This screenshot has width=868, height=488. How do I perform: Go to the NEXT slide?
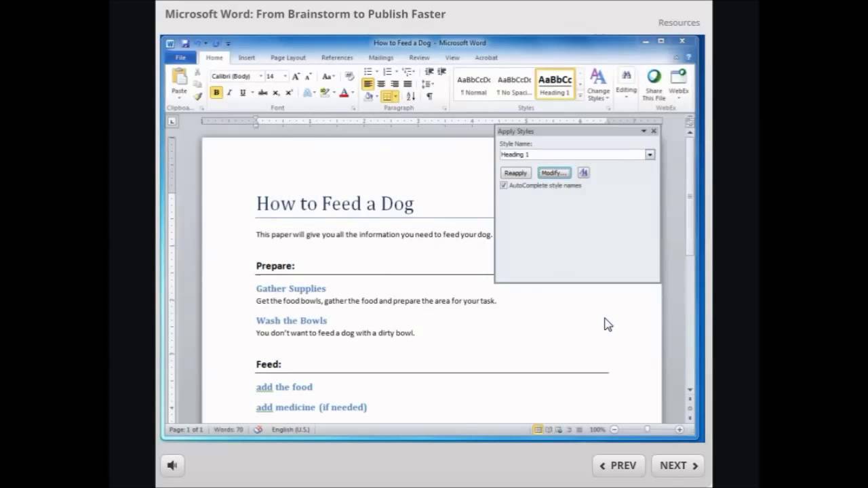(678, 465)
